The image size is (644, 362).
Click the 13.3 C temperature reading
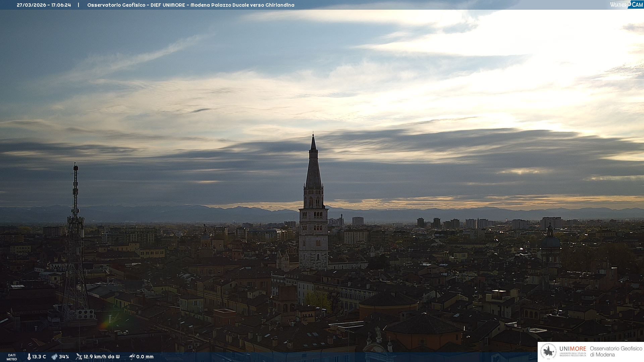(39, 357)
